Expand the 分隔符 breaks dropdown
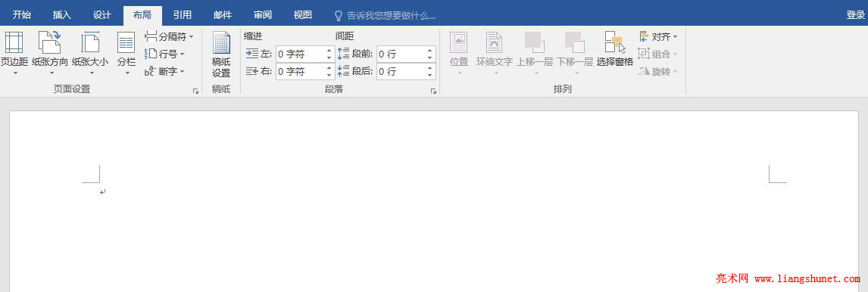Viewport: 868px width, 292px height. click(x=192, y=37)
